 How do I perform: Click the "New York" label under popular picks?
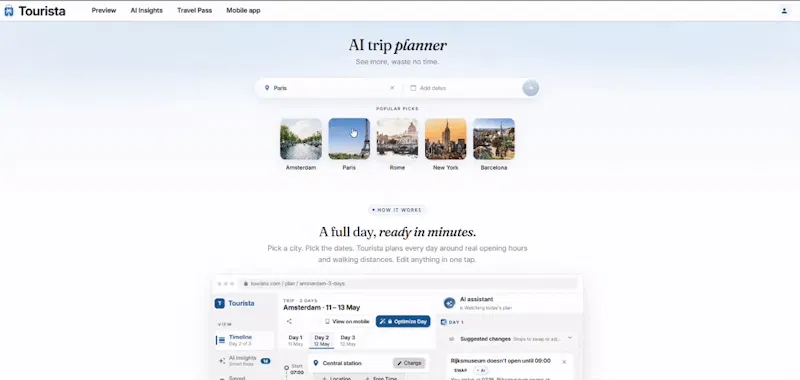(445, 168)
